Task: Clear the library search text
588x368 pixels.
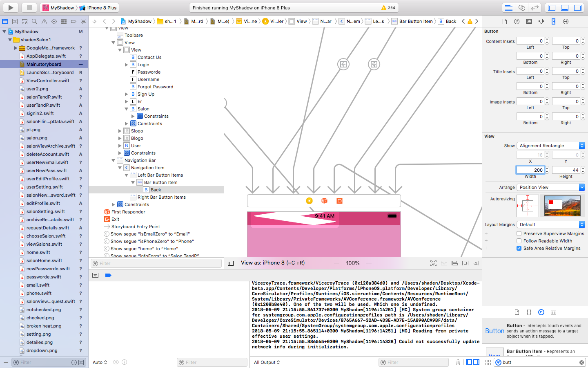Action: [581, 362]
